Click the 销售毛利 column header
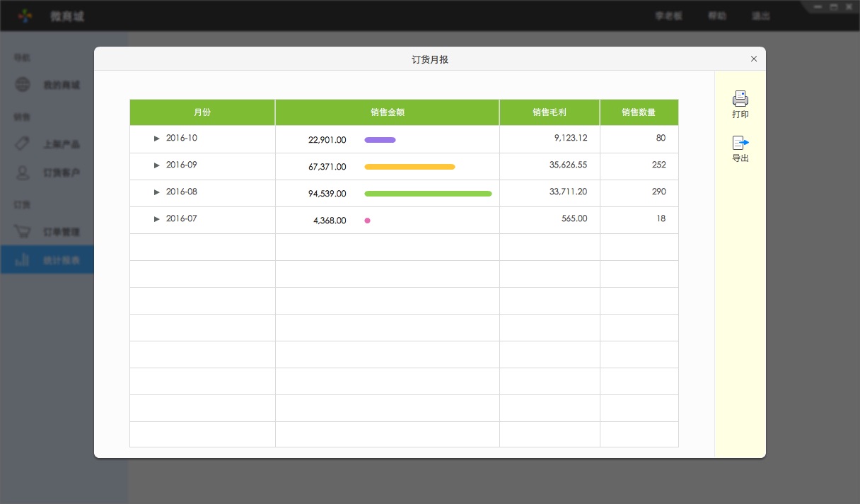This screenshot has width=860, height=504. (550, 112)
